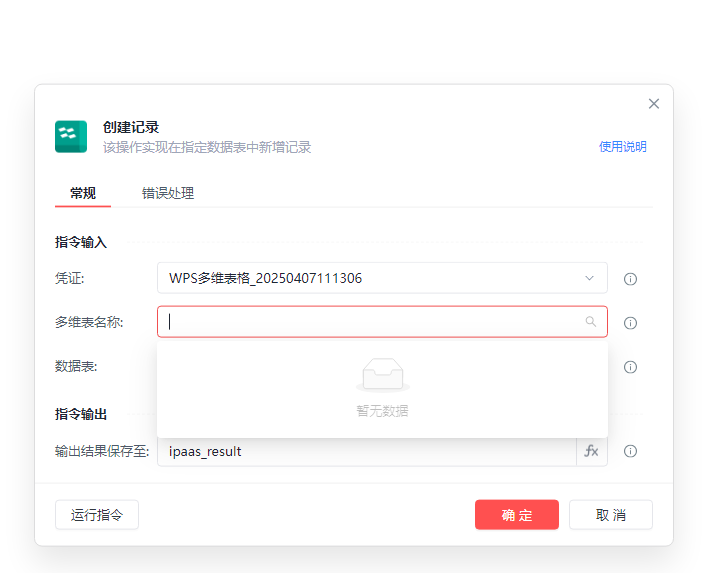The image size is (706, 573).
Task: Focus the 多维表名称 search combo box
Action: click(x=370, y=322)
